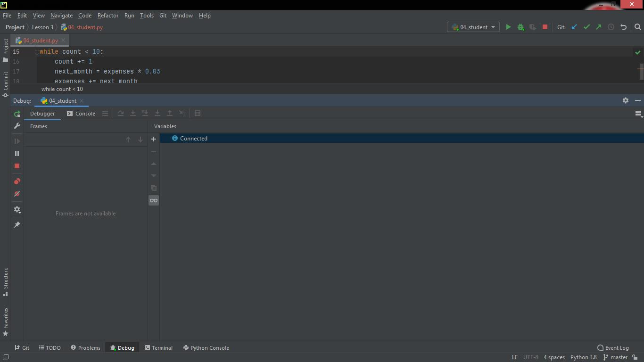Run 04_student with green play button
This screenshot has width=644, height=362.
click(x=508, y=27)
